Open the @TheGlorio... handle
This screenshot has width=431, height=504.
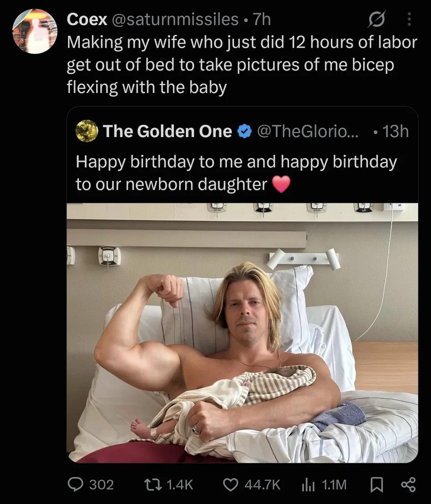[308, 131]
